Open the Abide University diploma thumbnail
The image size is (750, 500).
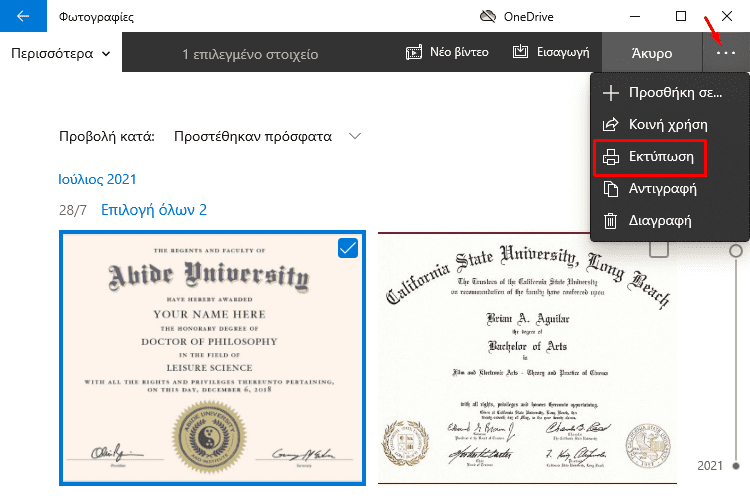click(x=212, y=358)
